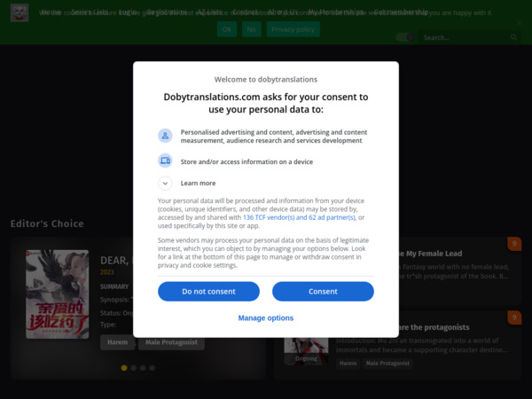Open Get membership menu item

tap(401, 12)
